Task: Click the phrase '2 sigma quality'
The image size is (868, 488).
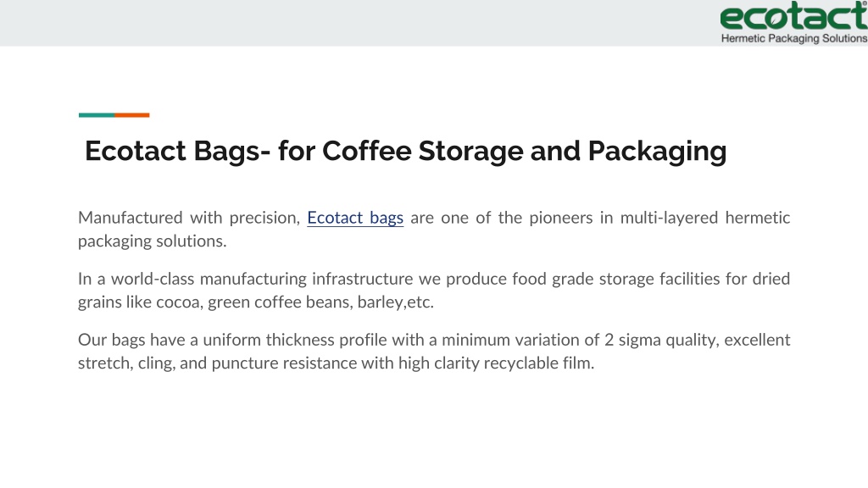Action: [x=661, y=340]
